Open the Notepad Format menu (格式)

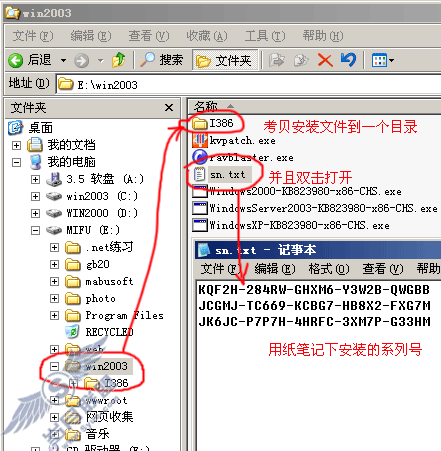pyautogui.click(x=329, y=268)
